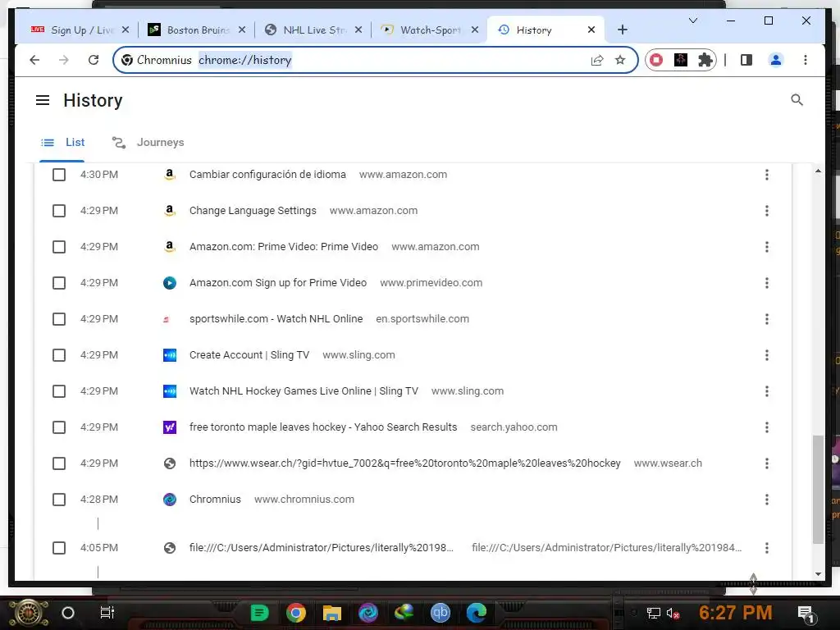This screenshot has height=630, width=840.
Task: Search history with the magnifier icon
Action: pyautogui.click(x=797, y=99)
